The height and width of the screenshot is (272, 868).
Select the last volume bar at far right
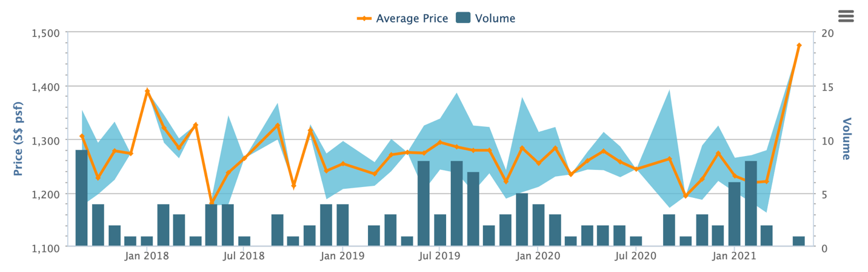pyautogui.click(x=799, y=241)
